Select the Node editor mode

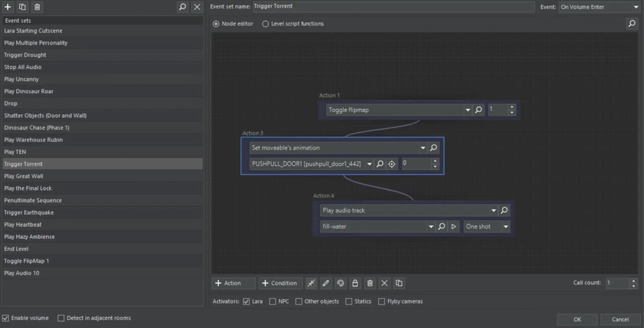233,24
